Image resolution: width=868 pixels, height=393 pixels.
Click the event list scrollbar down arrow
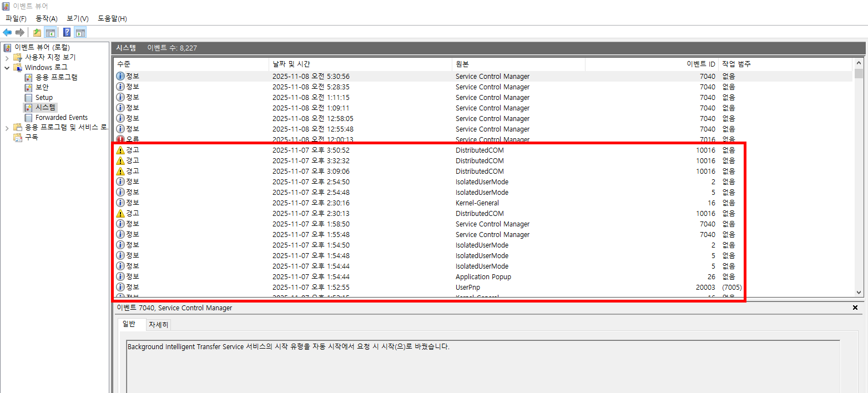(859, 292)
